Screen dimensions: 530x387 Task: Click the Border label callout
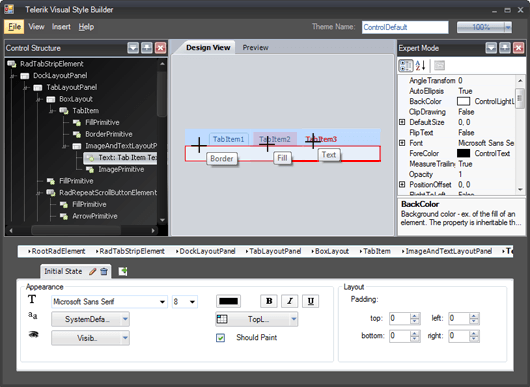(222, 159)
